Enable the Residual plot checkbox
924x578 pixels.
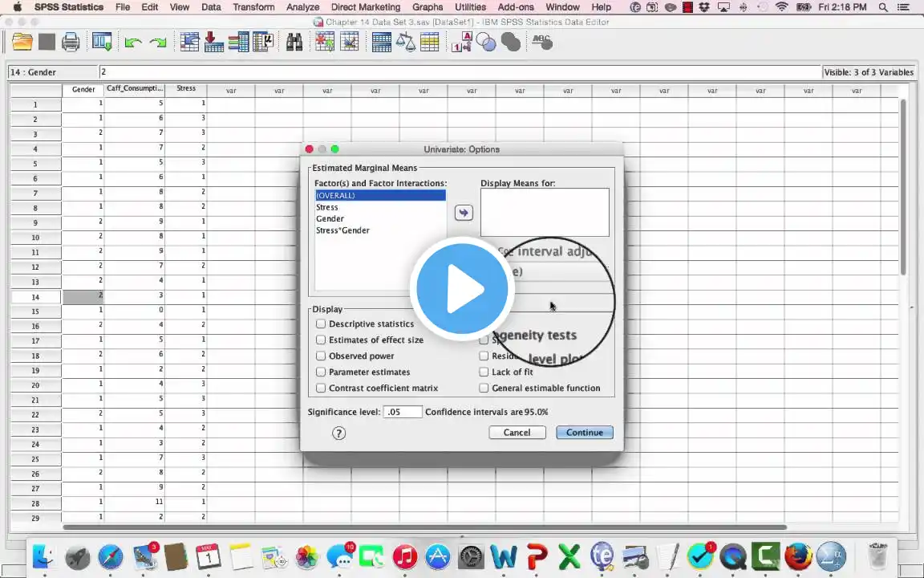click(x=484, y=356)
